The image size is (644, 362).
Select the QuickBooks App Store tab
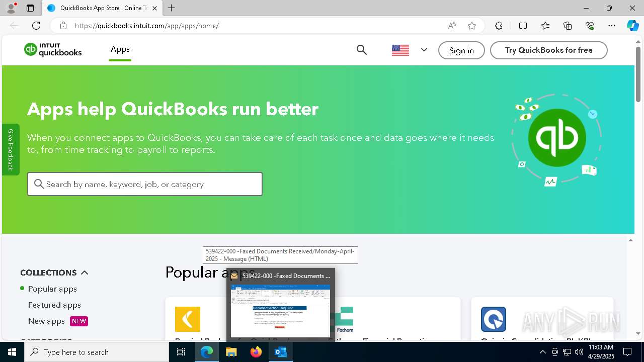coord(103,8)
